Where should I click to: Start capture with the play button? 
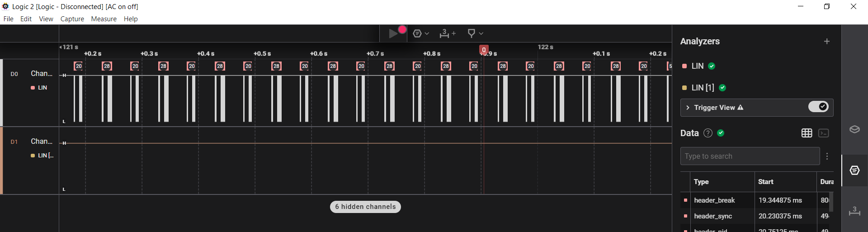click(x=393, y=33)
